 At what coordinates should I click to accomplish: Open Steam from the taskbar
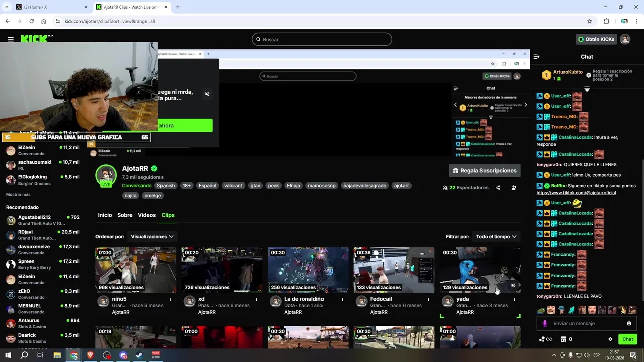pyautogui.click(x=138, y=355)
